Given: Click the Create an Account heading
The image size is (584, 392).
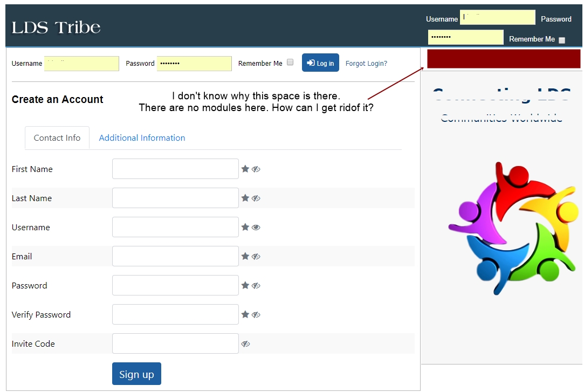Looking at the screenshot, I should (x=57, y=99).
